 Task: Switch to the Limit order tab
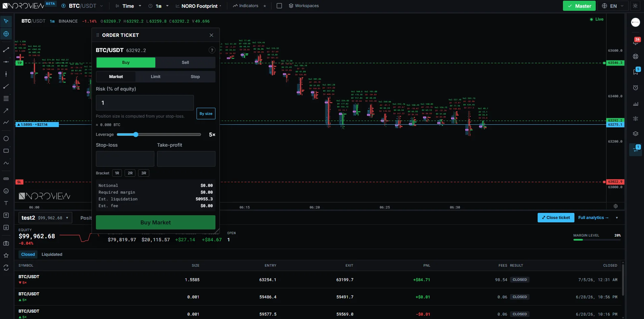pos(156,77)
